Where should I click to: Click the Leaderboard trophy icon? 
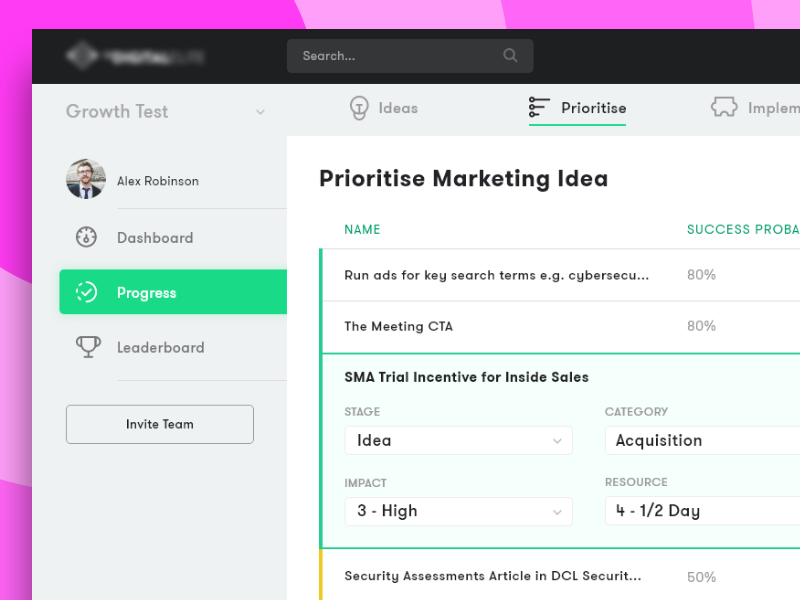88,347
